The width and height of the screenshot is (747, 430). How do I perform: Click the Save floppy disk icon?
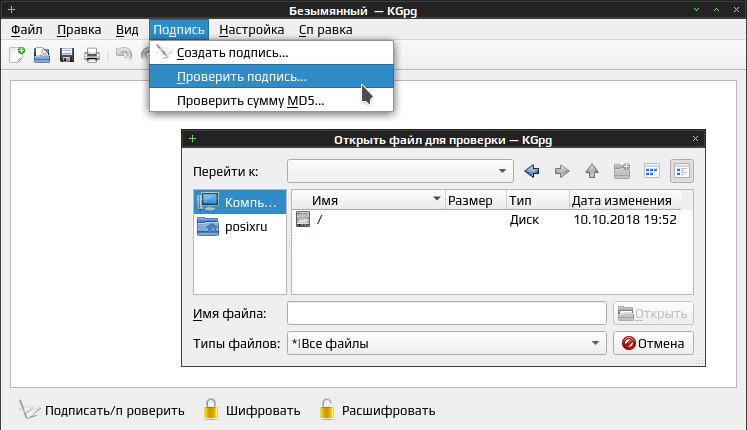pos(67,55)
